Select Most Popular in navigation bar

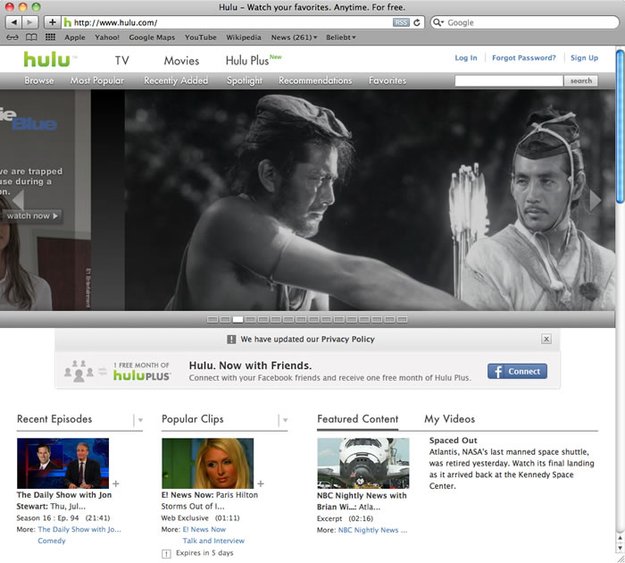tap(97, 81)
